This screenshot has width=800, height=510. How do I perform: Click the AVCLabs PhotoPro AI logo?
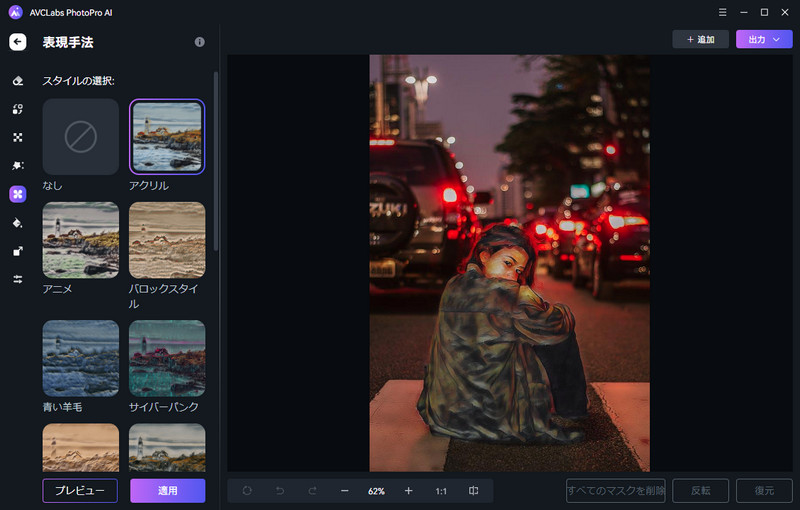(x=16, y=12)
